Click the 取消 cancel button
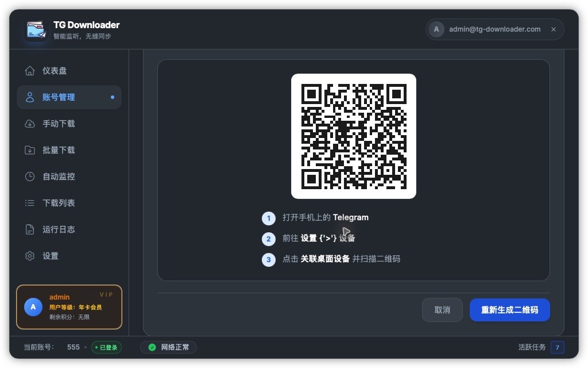 point(442,310)
